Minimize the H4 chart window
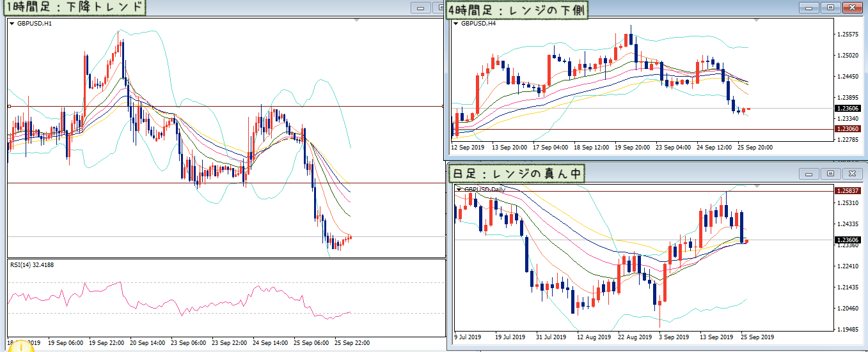The width and height of the screenshot is (868, 352). coord(810,7)
